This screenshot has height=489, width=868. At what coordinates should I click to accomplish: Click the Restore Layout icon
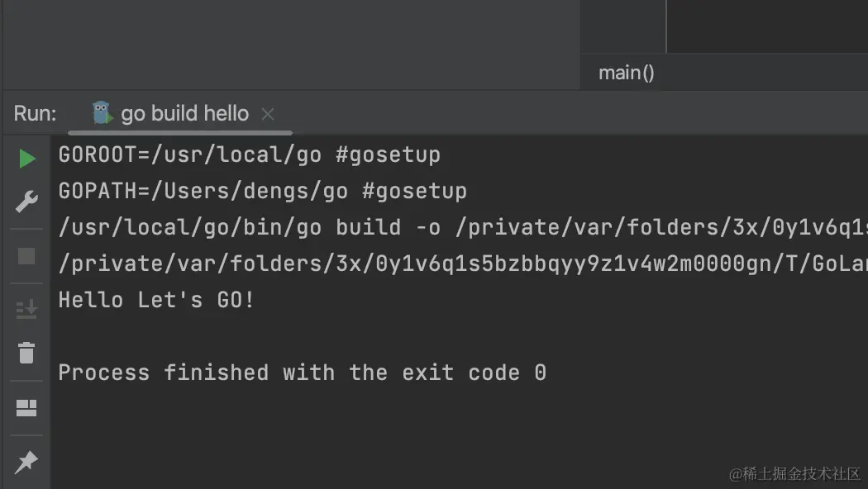pos(26,408)
